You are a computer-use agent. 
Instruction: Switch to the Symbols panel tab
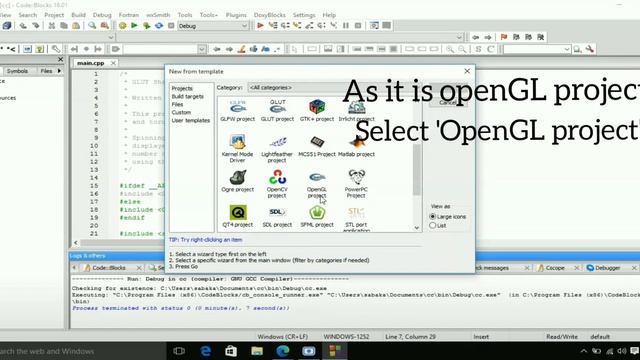point(18,71)
